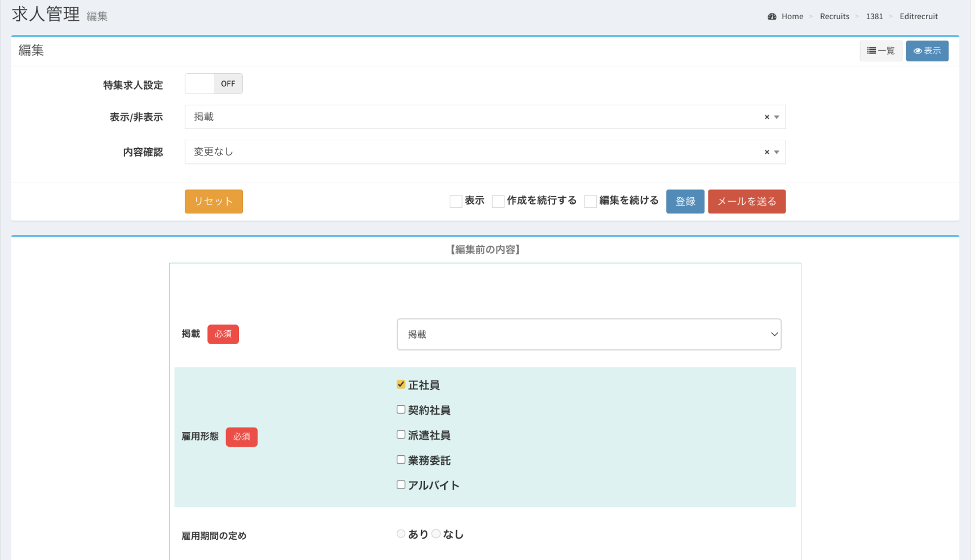The height and width of the screenshot is (560, 975).
Task: Click the 表示 eye icon button
Action: [927, 51]
